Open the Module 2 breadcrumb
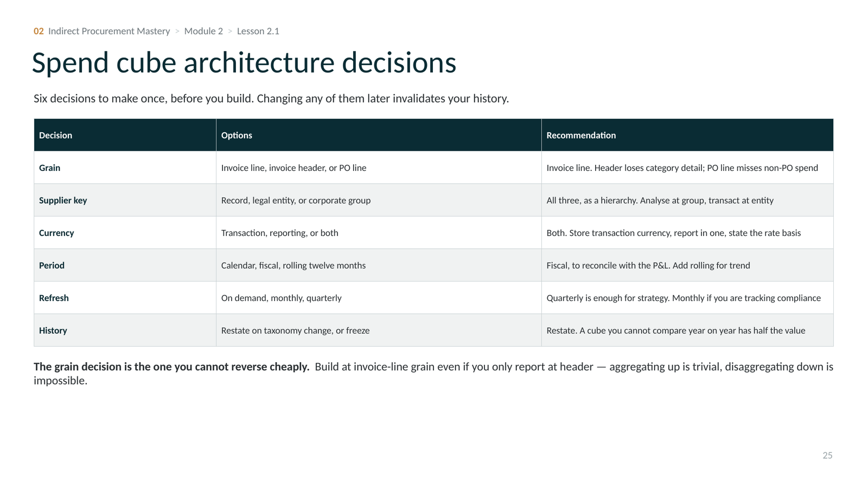This screenshot has height=488, width=868. pos(203,31)
